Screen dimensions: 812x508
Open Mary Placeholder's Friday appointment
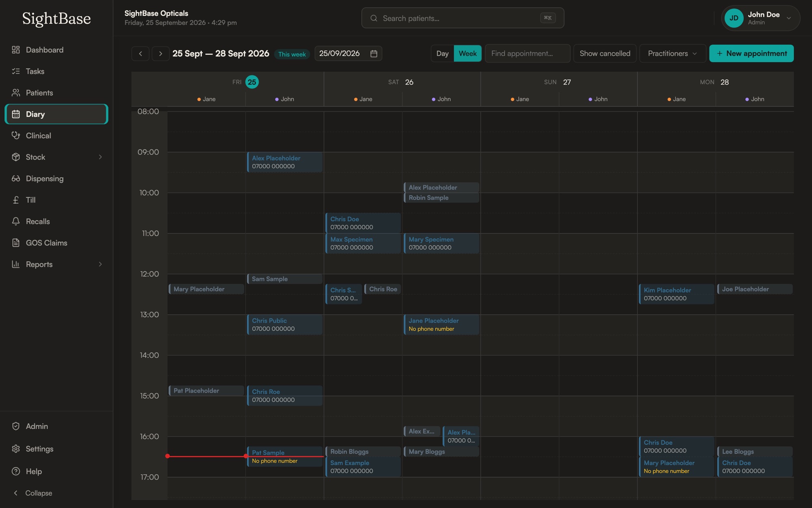click(x=206, y=289)
